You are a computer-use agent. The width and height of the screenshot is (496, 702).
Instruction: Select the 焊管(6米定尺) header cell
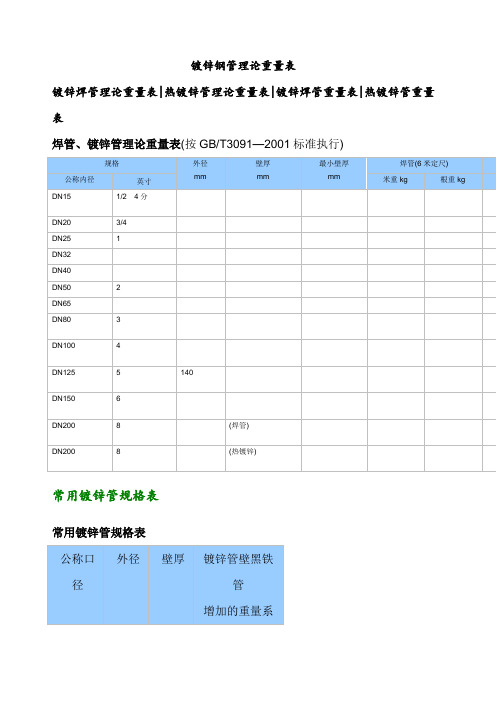point(424,164)
